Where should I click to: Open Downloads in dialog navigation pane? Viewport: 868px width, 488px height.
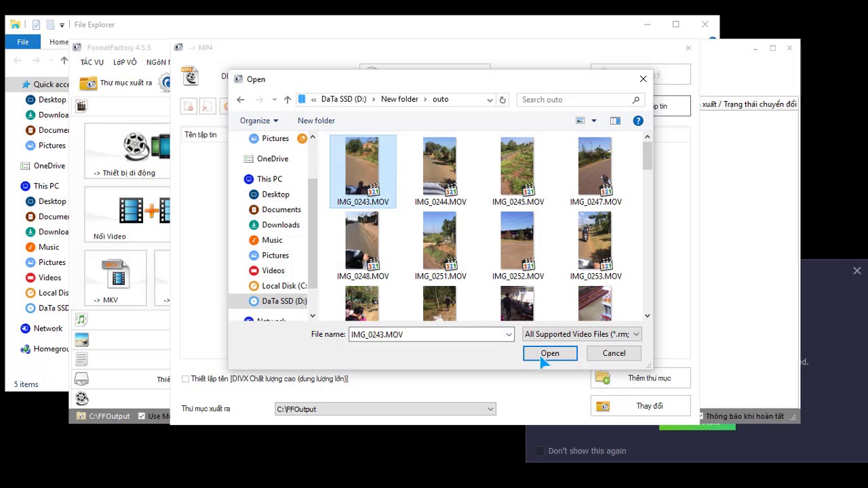(x=281, y=225)
